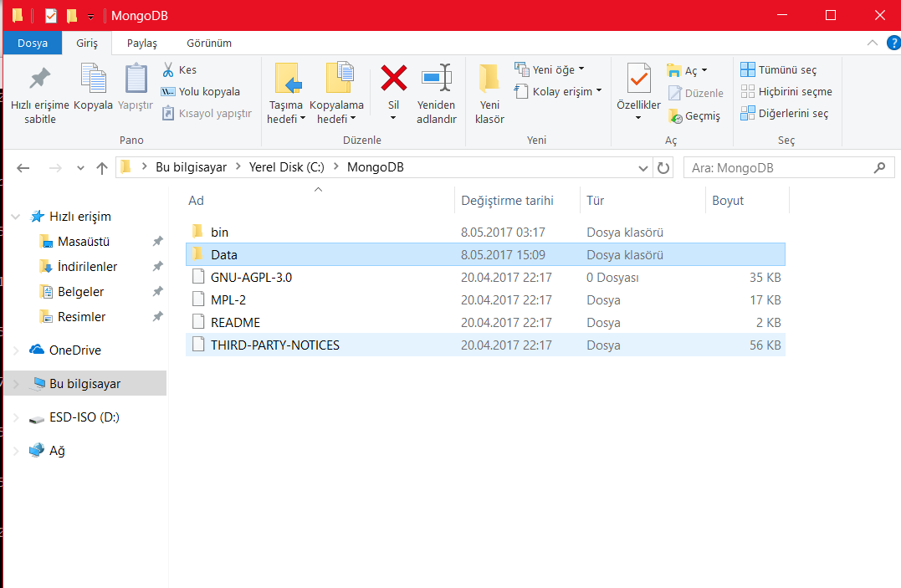Image resolution: width=901 pixels, height=588 pixels.
Task: Open Resimler in the navigation pane
Action: (x=82, y=317)
